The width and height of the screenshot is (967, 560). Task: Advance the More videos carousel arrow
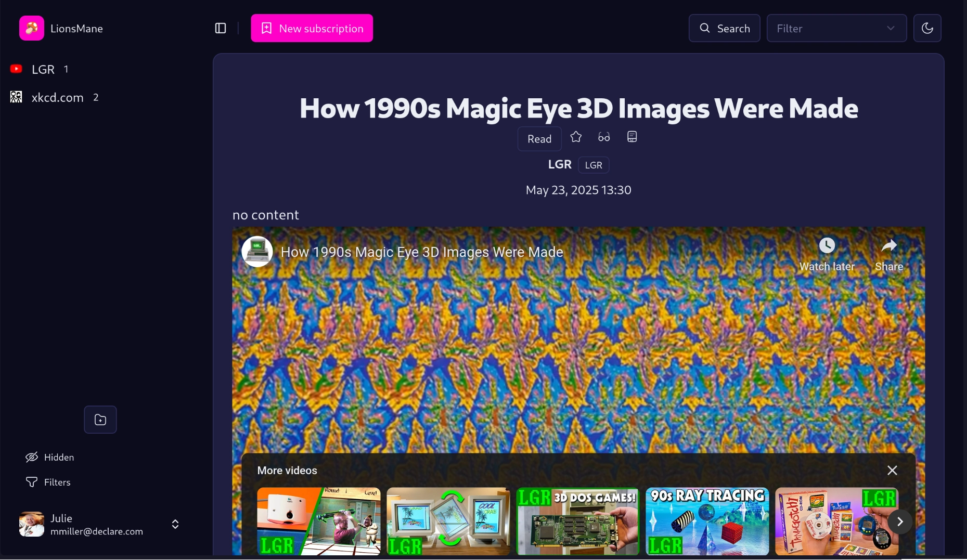(x=900, y=522)
